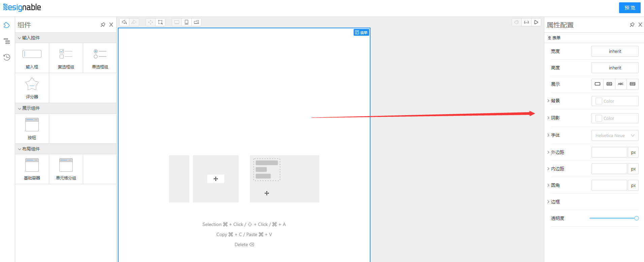Pin the 属性配置 panel
Image resolution: width=644 pixels, height=262 pixels.
[632, 25]
